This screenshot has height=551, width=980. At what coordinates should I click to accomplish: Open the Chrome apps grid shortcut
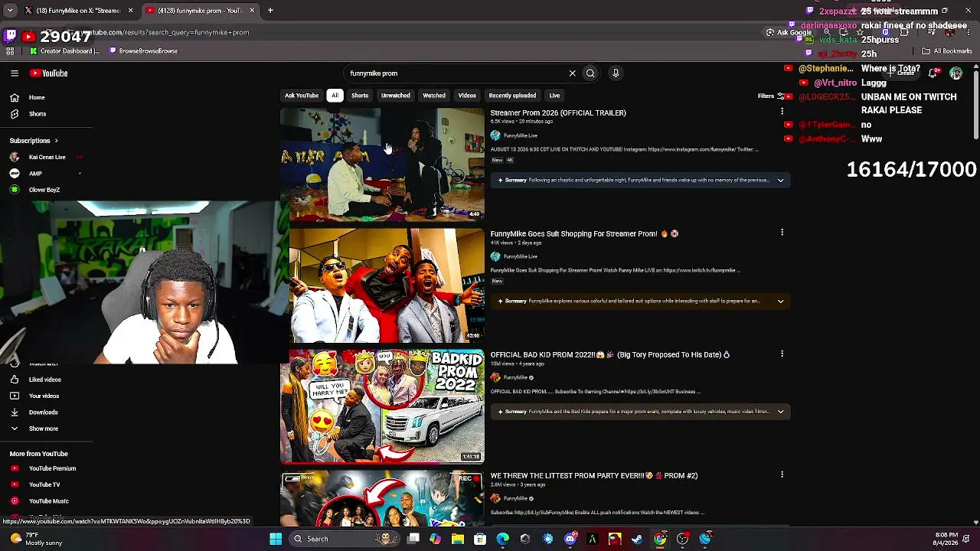[x=10, y=51]
